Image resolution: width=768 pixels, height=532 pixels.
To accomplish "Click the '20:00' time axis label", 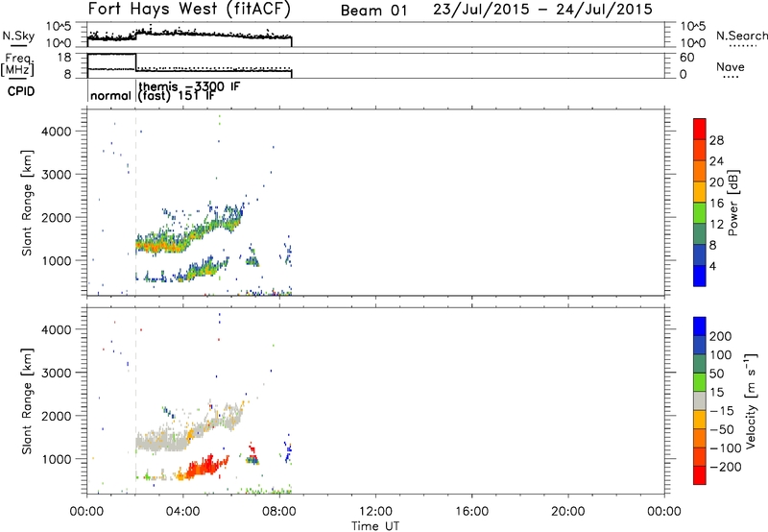I will (567, 512).
